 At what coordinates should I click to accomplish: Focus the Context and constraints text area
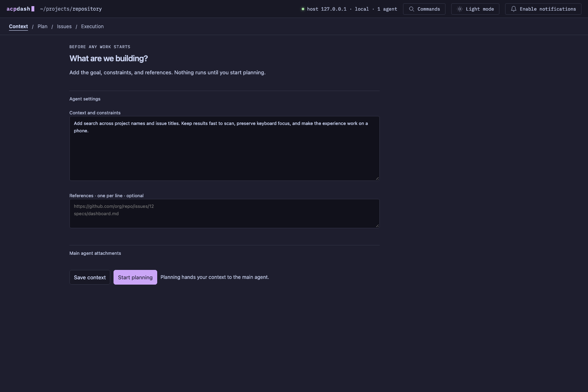pos(225,149)
